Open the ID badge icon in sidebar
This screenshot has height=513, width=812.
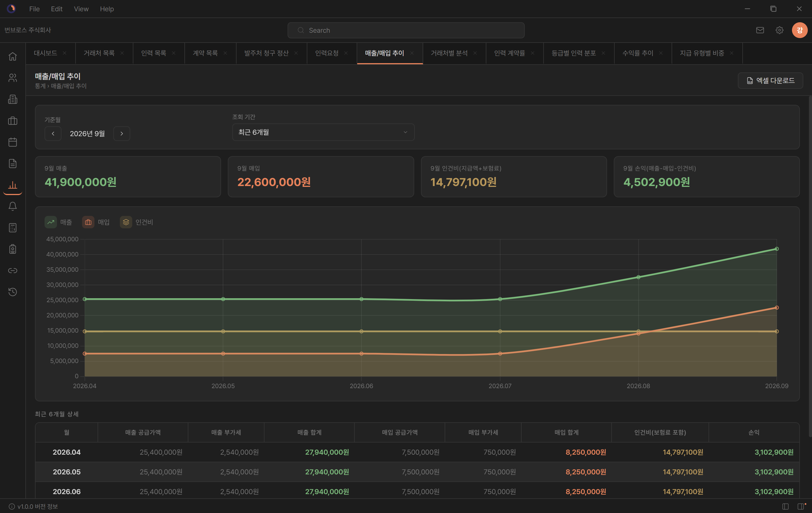click(x=12, y=249)
